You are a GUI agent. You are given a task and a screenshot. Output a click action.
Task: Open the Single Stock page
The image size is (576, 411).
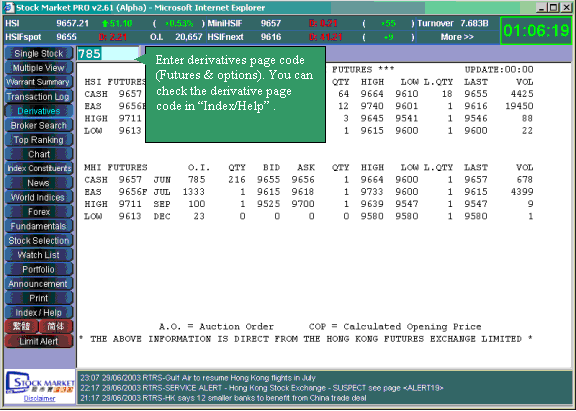(x=39, y=54)
